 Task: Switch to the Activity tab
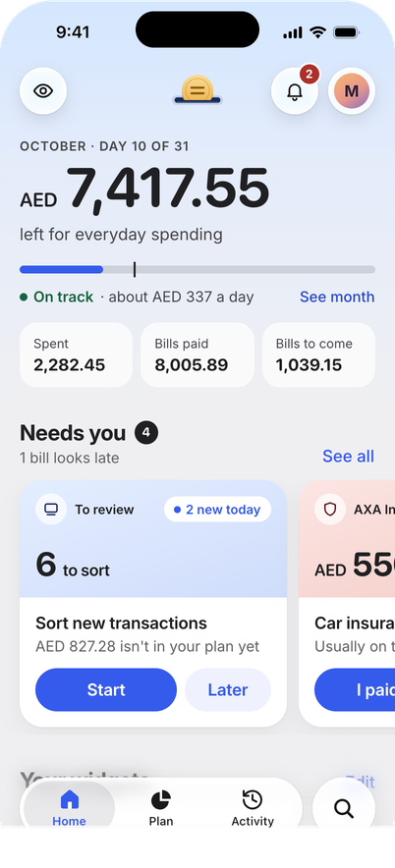[x=253, y=809]
